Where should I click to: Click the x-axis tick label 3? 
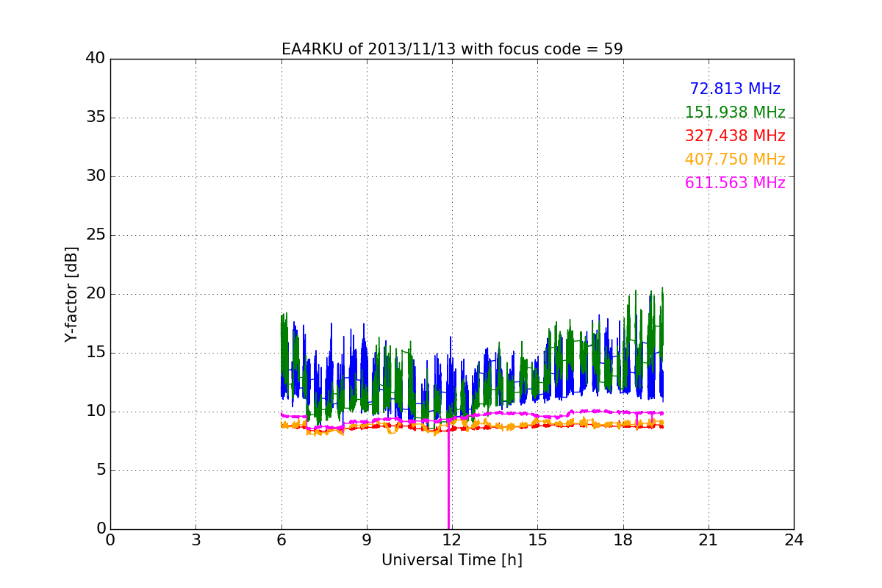(x=196, y=539)
